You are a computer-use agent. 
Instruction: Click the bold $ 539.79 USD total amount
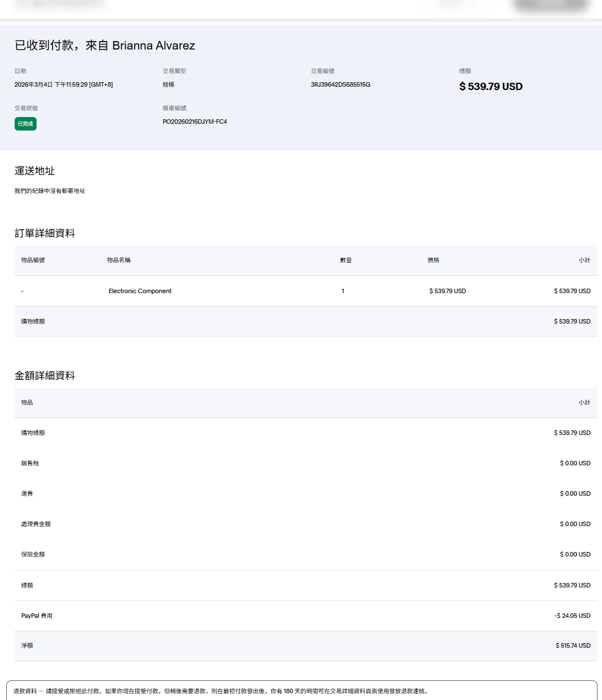[x=490, y=87]
